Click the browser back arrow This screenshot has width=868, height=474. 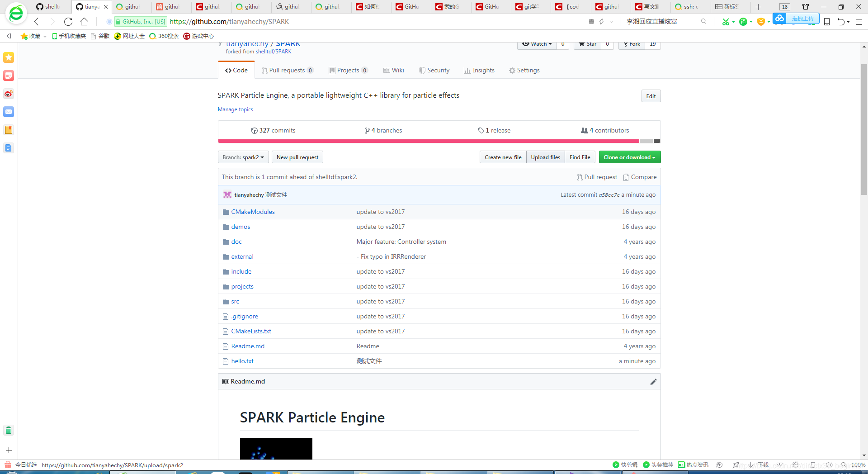tap(37, 21)
